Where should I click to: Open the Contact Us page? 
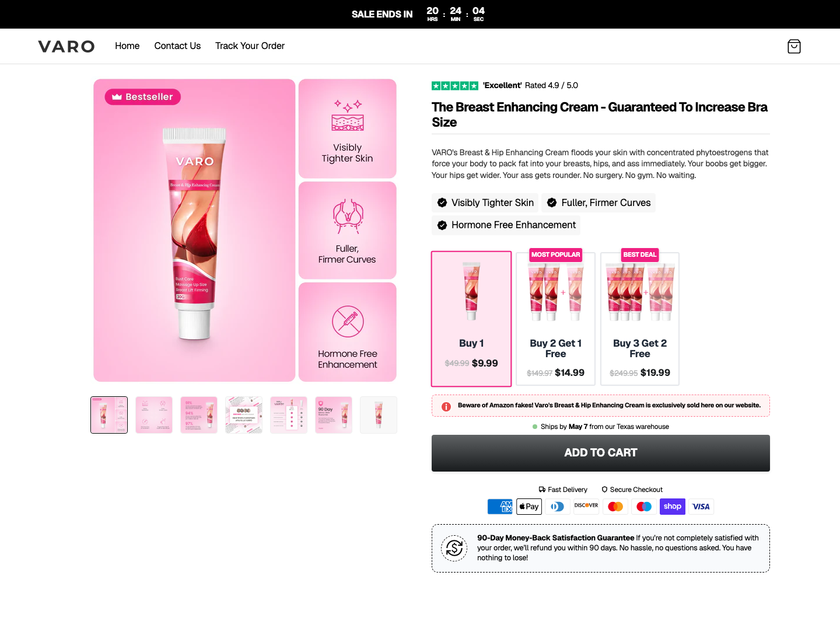click(x=177, y=46)
